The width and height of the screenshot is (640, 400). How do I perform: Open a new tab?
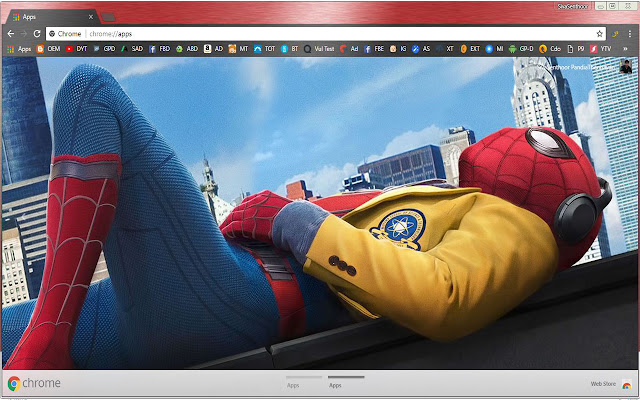(108, 17)
